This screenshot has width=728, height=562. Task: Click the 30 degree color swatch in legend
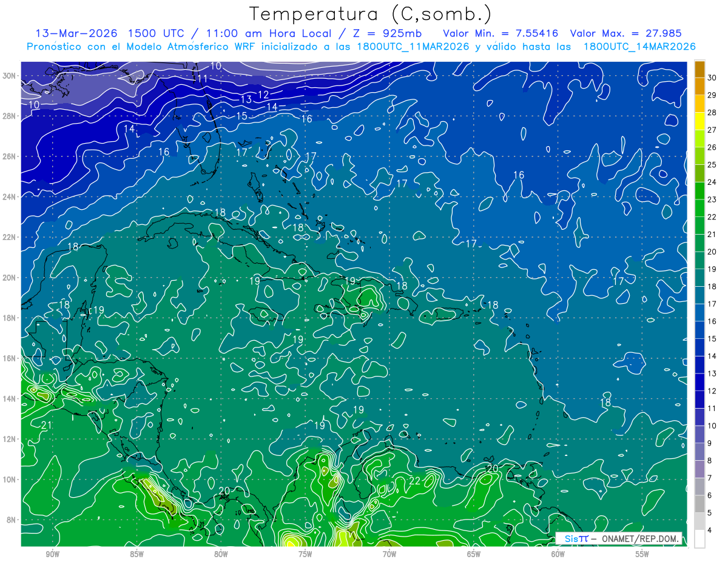tap(699, 69)
